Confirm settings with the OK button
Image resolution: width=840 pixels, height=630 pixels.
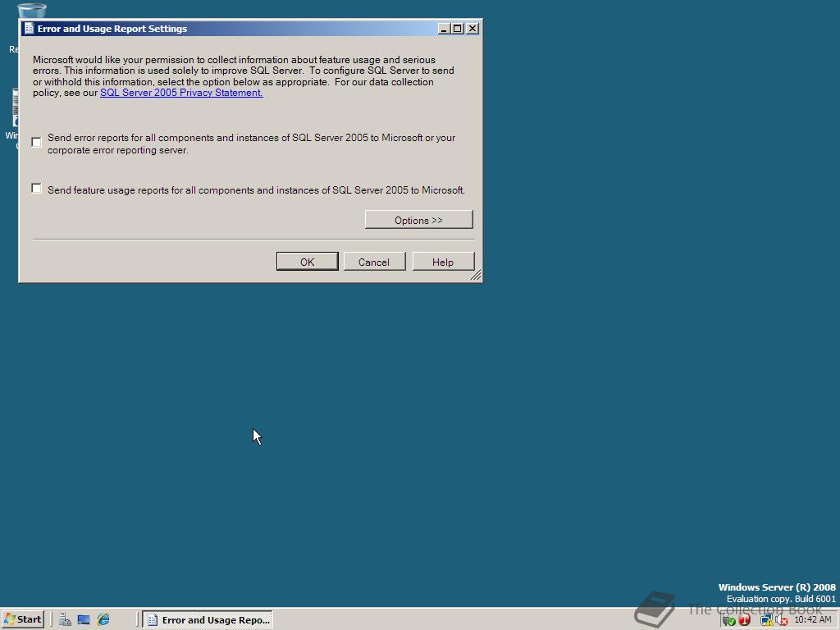point(307,262)
